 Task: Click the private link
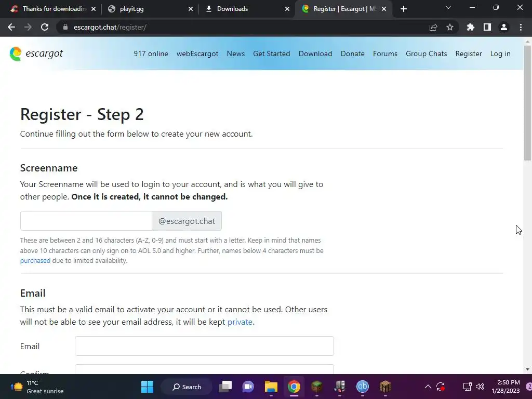tap(240, 322)
